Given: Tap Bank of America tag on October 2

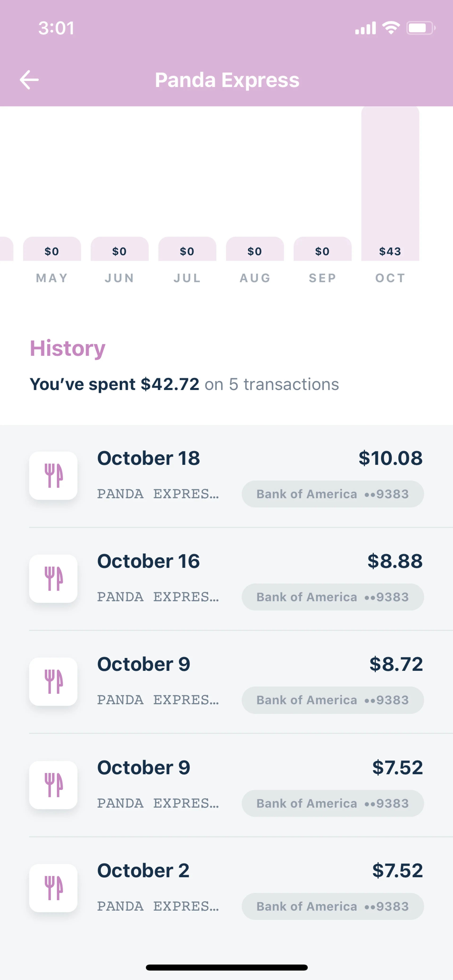Looking at the screenshot, I should [x=333, y=907].
